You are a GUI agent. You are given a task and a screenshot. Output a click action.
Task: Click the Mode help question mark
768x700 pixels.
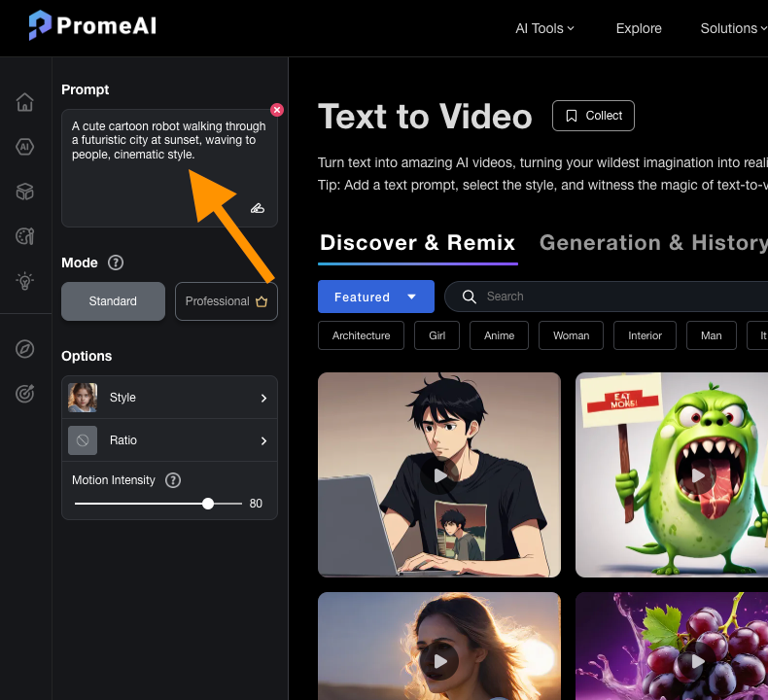116,262
